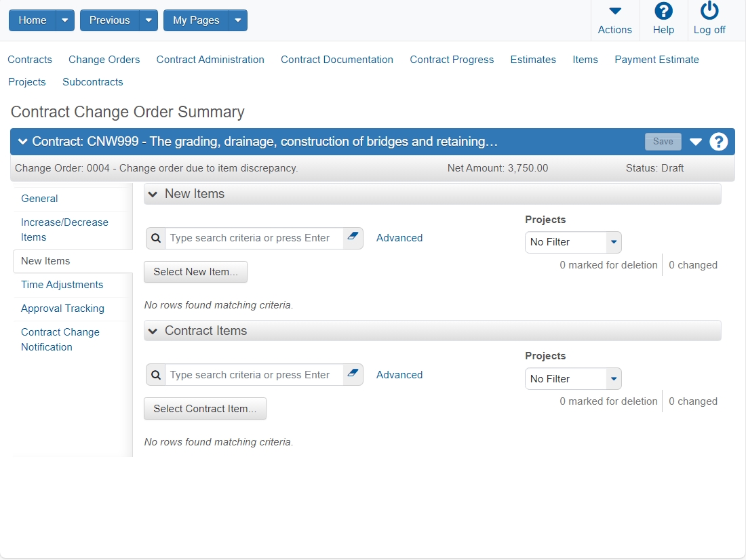Open the Subcontracts menu link
The width and height of the screenshot is (746, 560).
(x=93, y=82)
